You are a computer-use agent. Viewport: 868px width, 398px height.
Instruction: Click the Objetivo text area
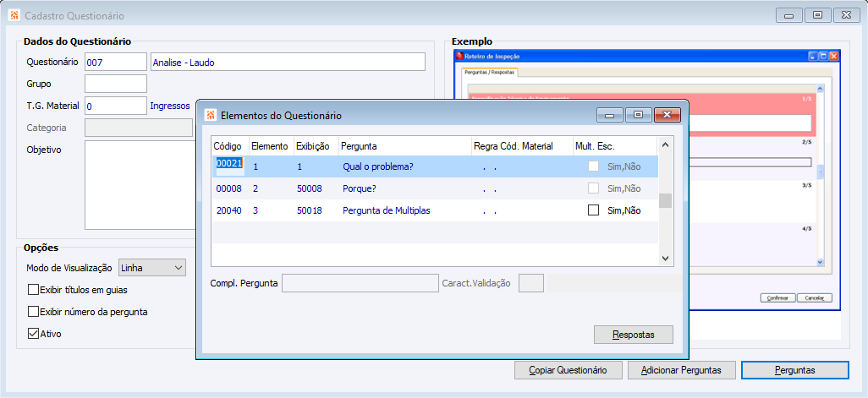[140, 184]
